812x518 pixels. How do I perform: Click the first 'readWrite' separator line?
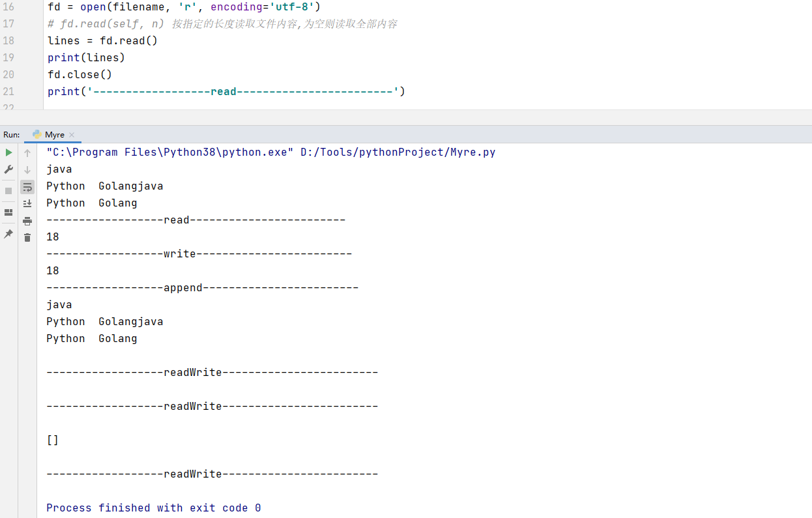point(212,373)
